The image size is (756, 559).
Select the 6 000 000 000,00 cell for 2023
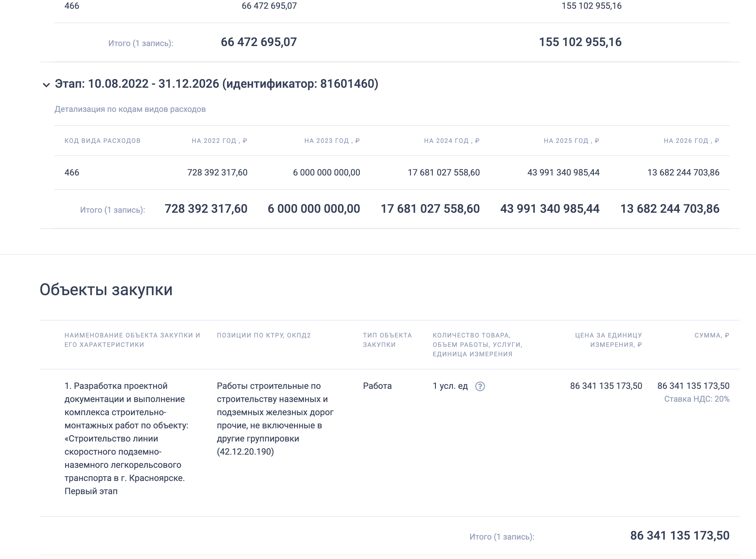[x=326, y=173]
